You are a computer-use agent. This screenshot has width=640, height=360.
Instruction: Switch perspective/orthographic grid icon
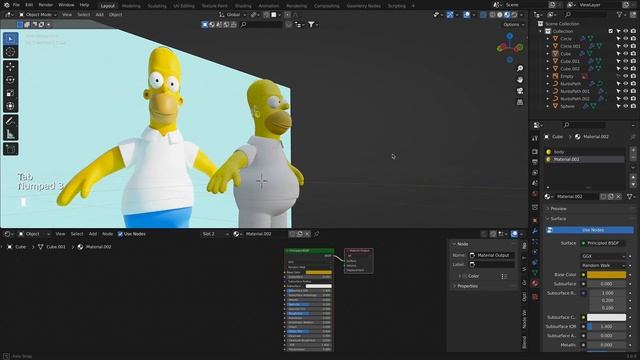pos(520,102)
